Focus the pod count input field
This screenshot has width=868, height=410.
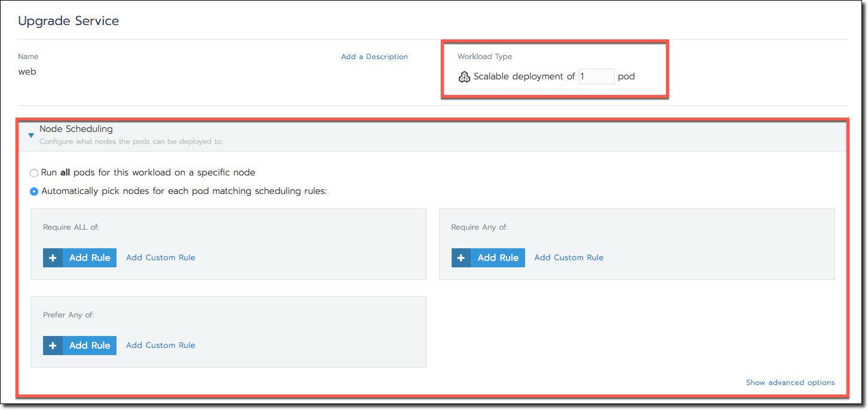point(596,76)
